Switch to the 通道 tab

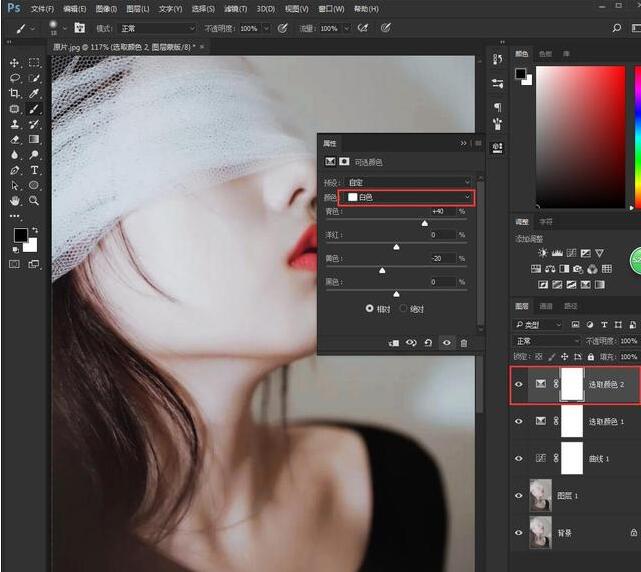click(546, 306)
